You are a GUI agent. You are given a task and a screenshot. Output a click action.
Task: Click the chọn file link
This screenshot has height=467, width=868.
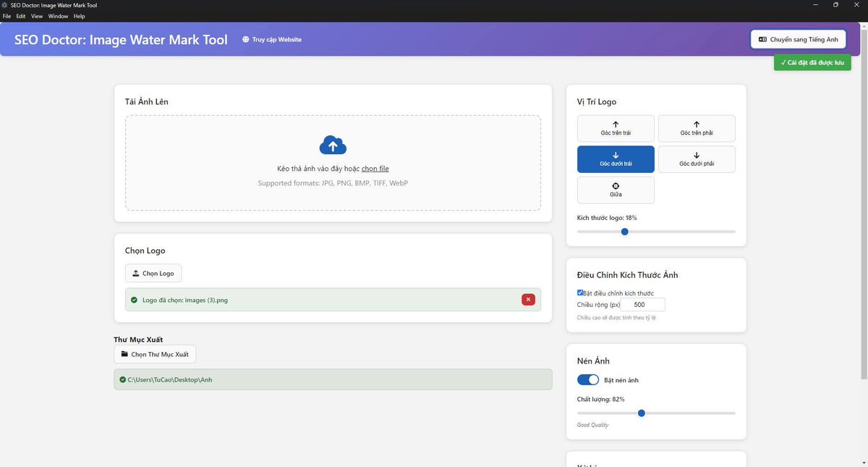coord(375,169)
